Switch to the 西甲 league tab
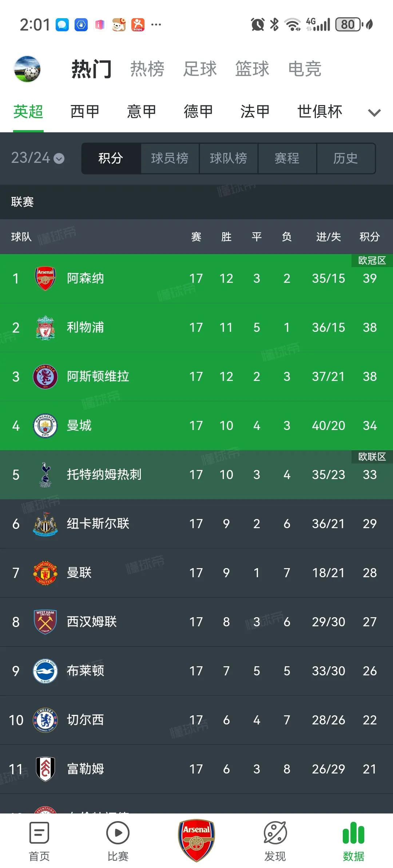Viewport: 393px width, 868px height. pos(84,112)
